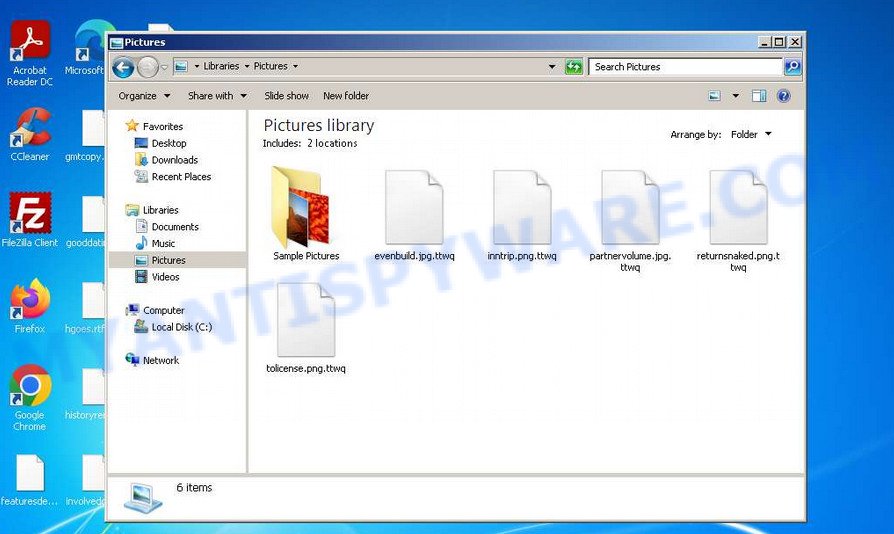Image resolution: width=894 pixels, height=534 pixels.
Task: Click the change view icon
Action: point(714,96)
